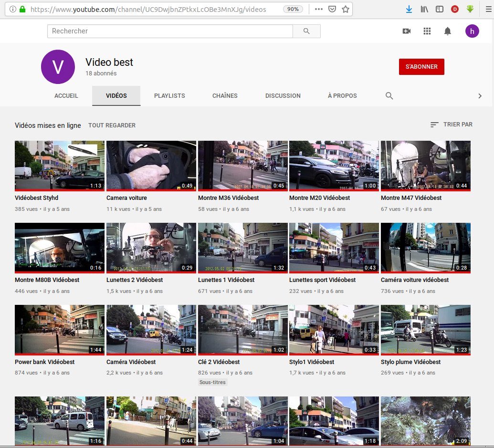The height and width of the screenshot is (448, 494).
Task: Click the red D extension icon
Action: click(x=454, y=9)
